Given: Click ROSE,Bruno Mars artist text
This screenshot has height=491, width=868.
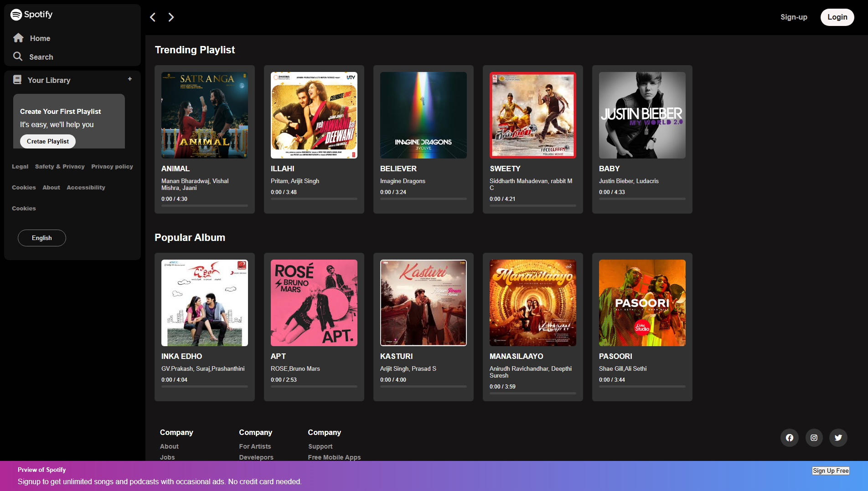Looking at the screenshot, I should click(295, 368).
